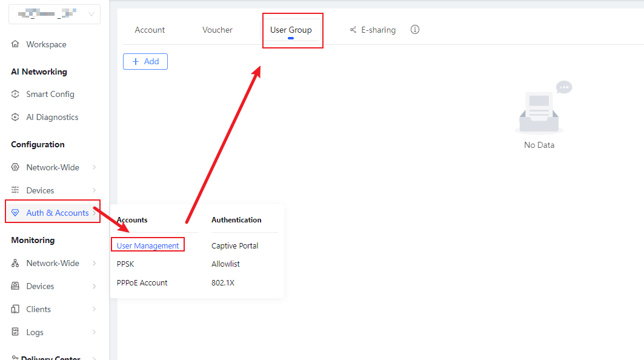The image size is (644, 360).
Task: Expand the Clients submenu chevron
Action: [94, 309]
